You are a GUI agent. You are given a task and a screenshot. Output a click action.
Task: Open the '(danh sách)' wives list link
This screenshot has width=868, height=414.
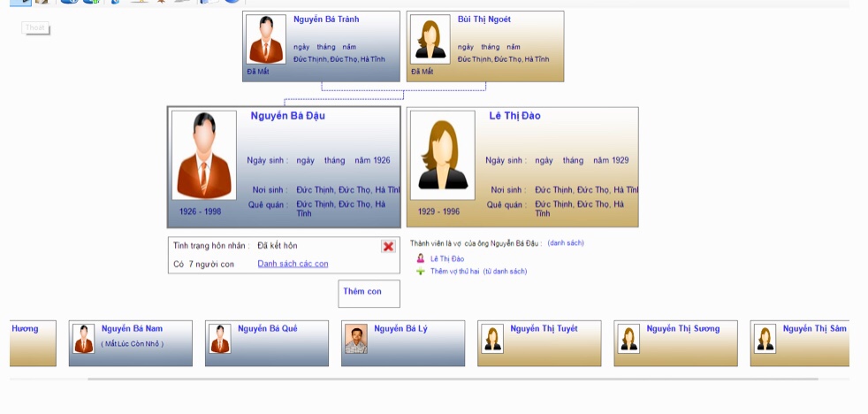click(566, 242)
